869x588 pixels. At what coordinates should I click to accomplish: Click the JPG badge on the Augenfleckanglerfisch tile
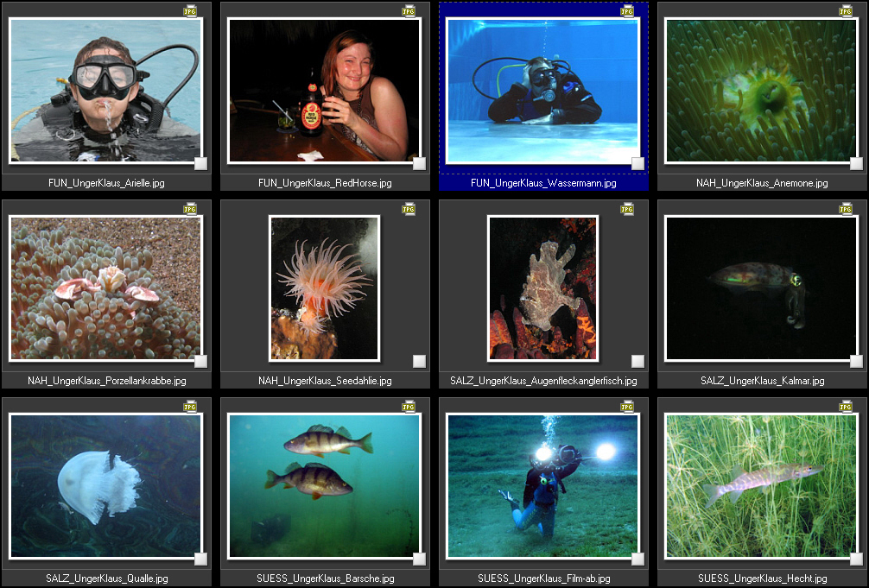[x=627, y=209]
